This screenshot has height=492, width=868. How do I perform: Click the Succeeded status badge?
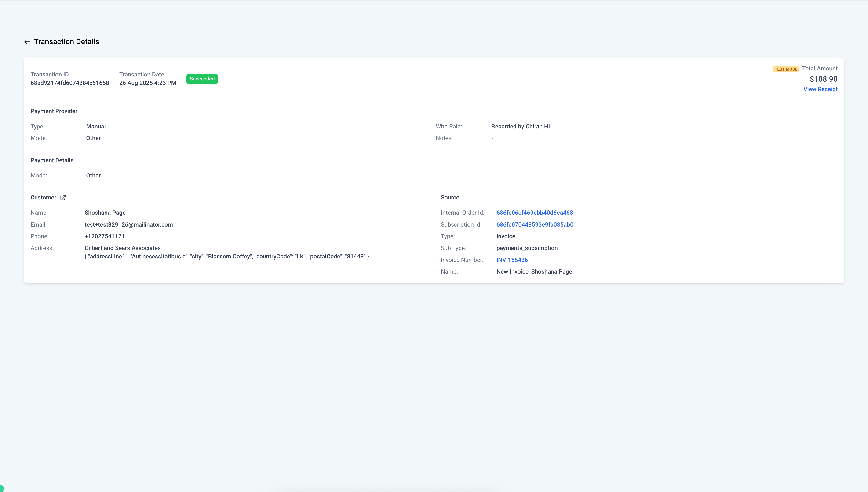(x=202, y=79)
